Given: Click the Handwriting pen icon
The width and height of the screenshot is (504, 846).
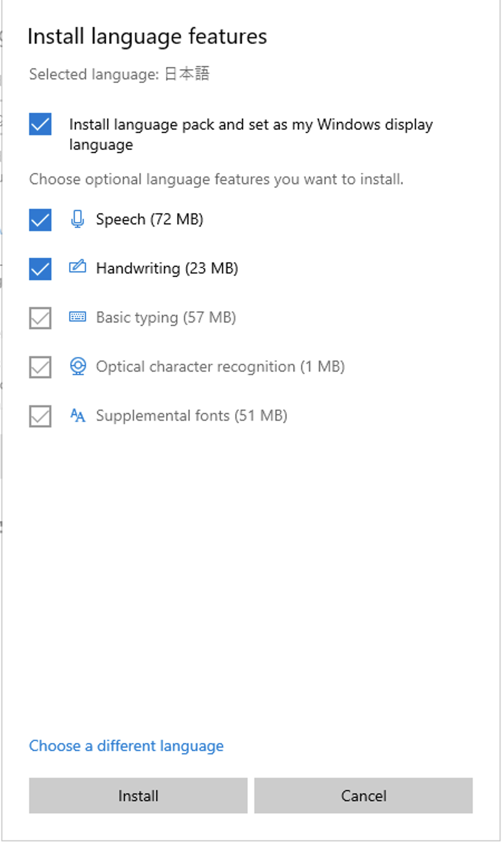Looking at the screenshot, I should pos(77,267).
